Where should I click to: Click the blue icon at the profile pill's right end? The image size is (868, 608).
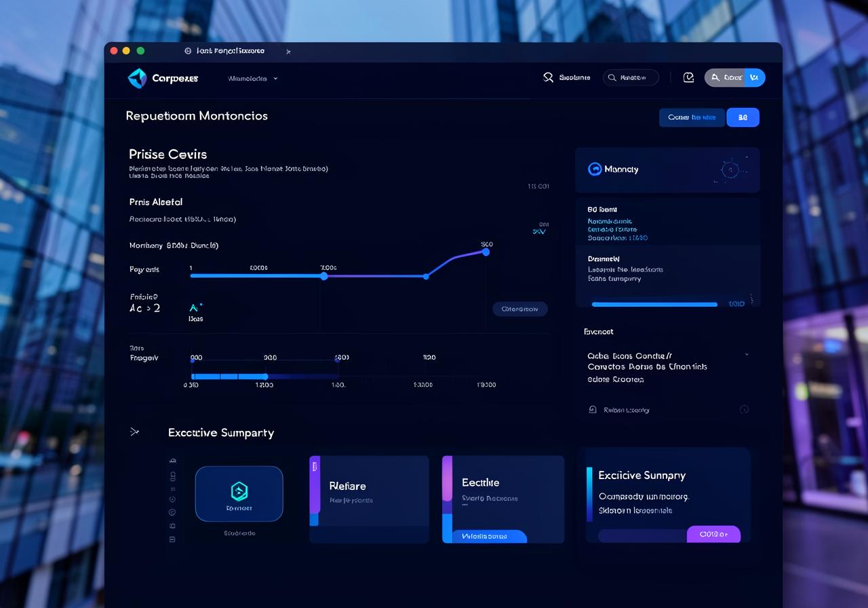coord(754,77)
